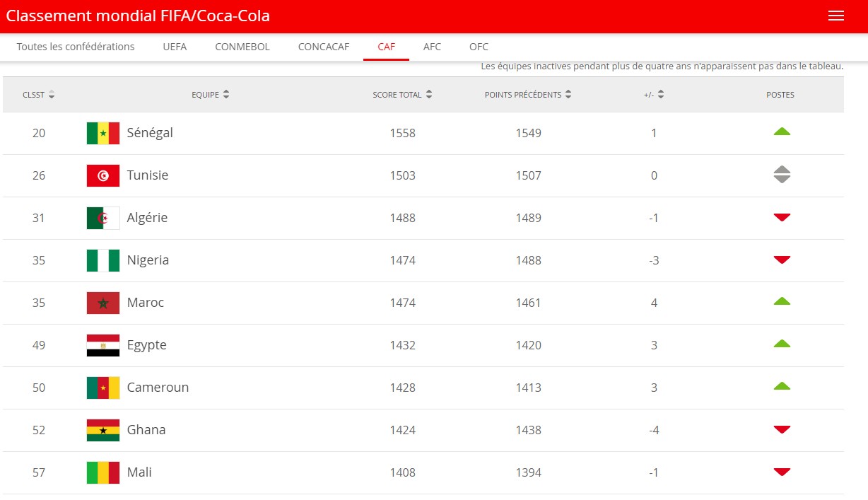Viewport: 868px width, 500px height.
Task: Click Tunisie's grey no-change position indicator
Action: (x=781, y=175)
